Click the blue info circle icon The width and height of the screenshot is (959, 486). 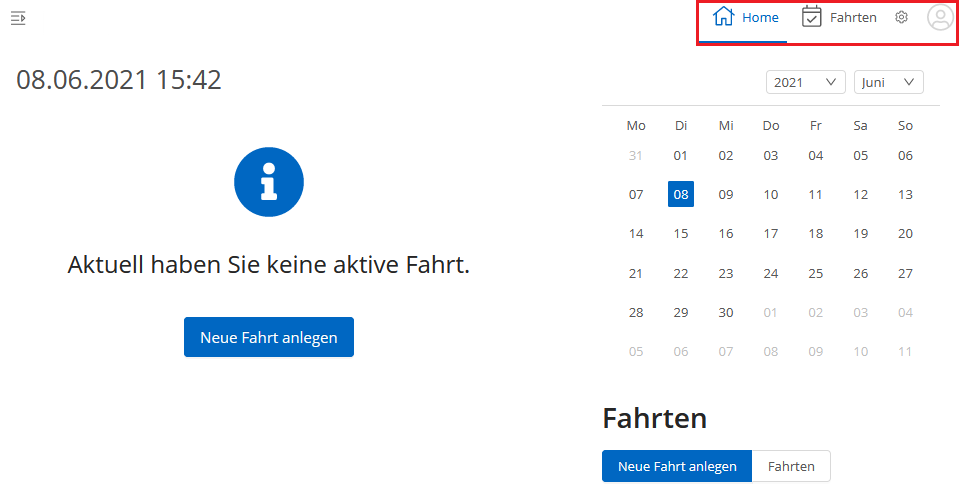point(268,182)
